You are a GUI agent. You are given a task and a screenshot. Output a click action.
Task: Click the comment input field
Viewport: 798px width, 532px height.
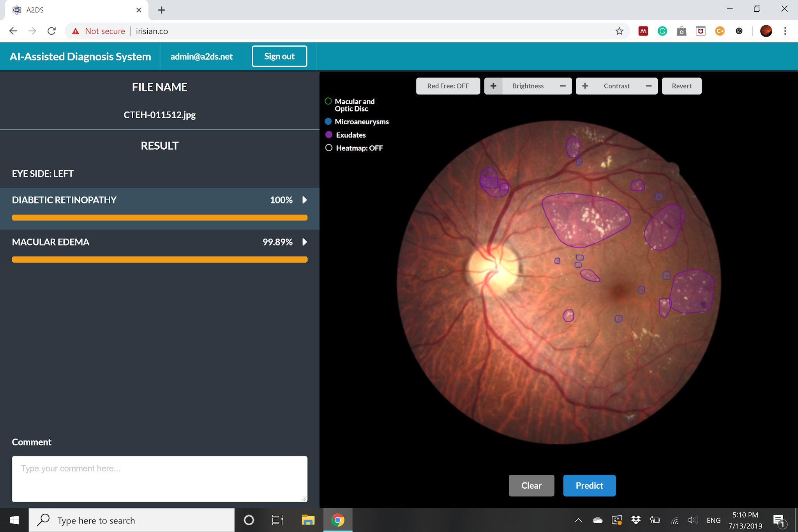pos(159,479)
